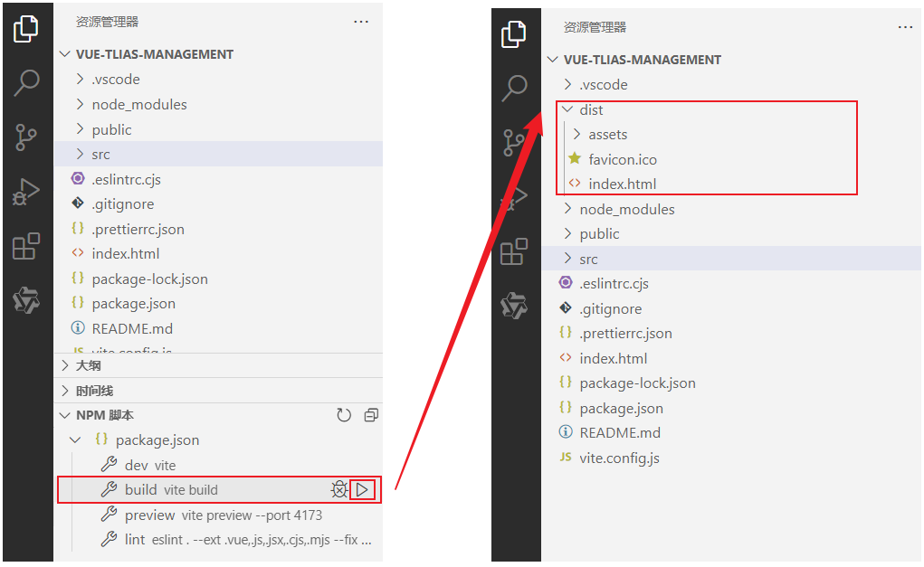Open more actions (…) above the dist folder tree
Screen dimensions: 924x567
(905, 27)
